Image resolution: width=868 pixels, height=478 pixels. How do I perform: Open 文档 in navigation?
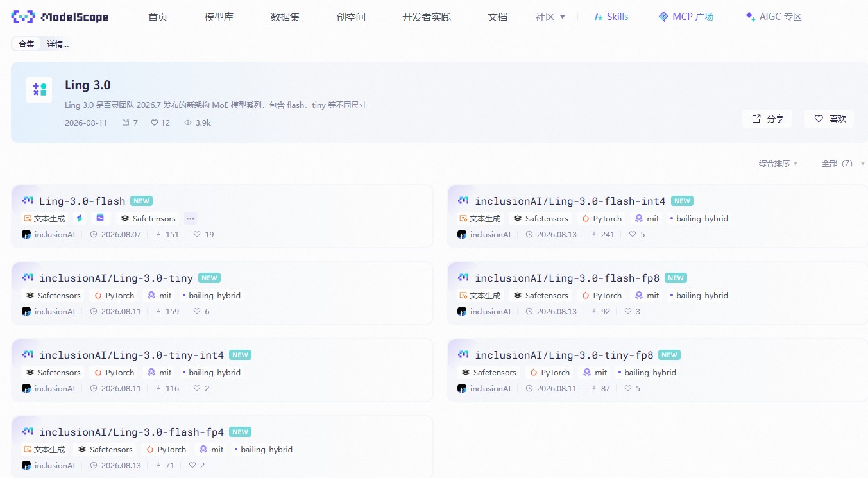click(x=497, y=17)
